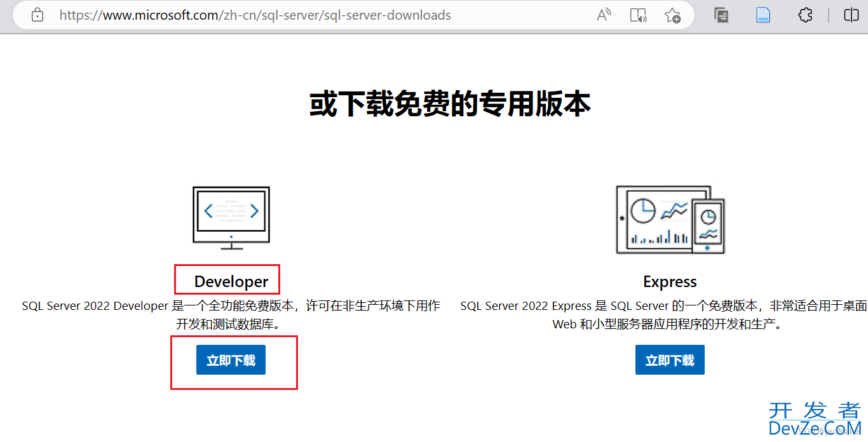Click the 或下载免费的专用版本 heading
Viewport: 868px width, 442px height.
[x=450, y=104]
